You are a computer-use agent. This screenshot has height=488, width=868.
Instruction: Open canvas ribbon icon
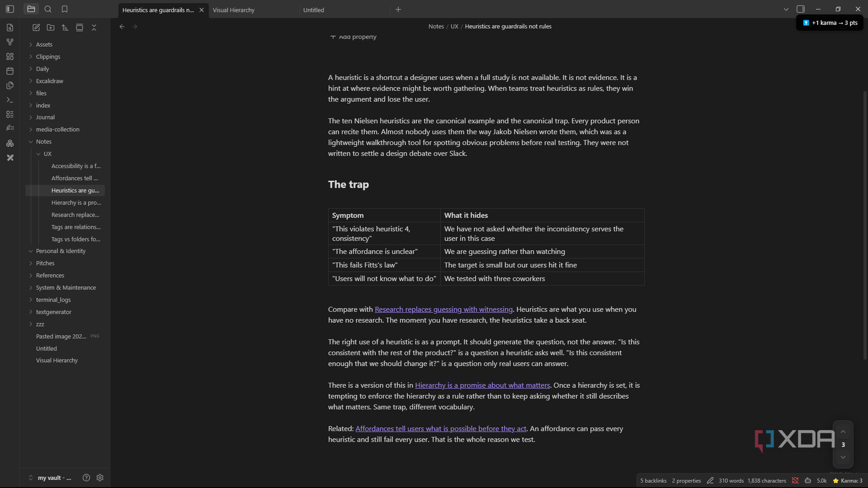click(x=10, y=56)
